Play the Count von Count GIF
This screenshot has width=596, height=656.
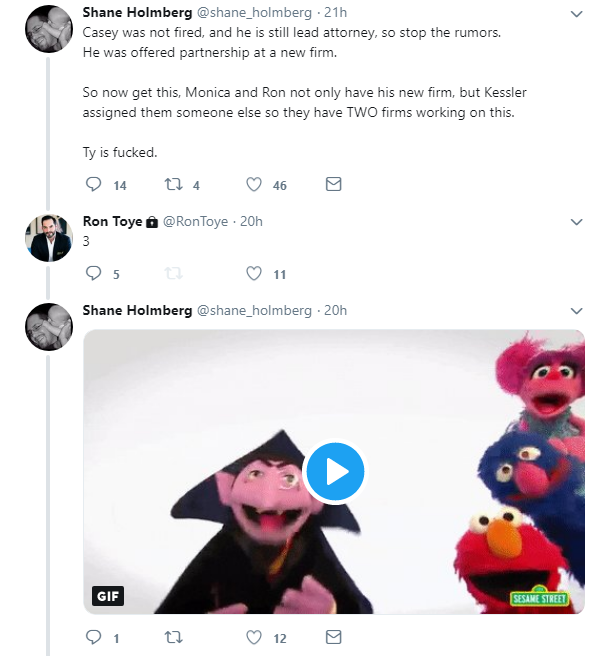[x=335, y=472]
